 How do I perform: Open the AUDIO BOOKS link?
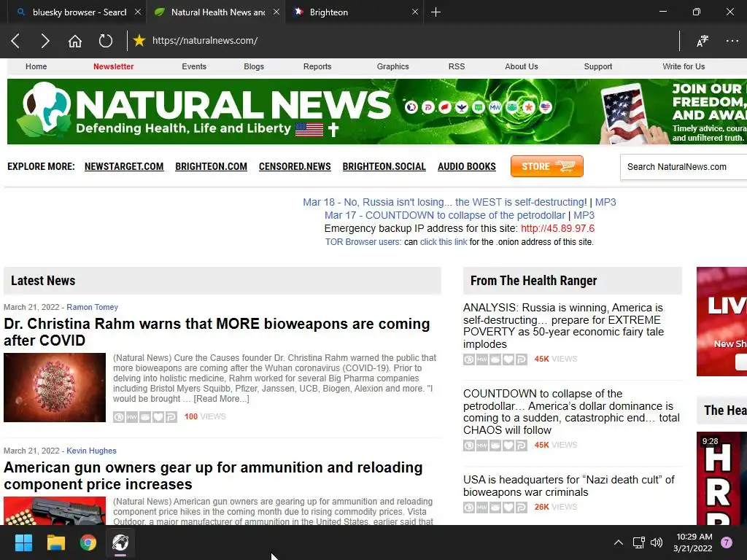click(x=467, y=167)
